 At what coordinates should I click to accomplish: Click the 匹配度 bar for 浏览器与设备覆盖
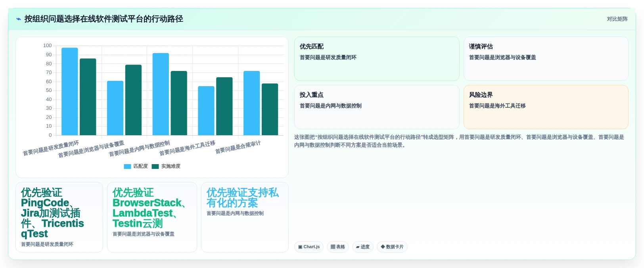[x=115, y=108]
